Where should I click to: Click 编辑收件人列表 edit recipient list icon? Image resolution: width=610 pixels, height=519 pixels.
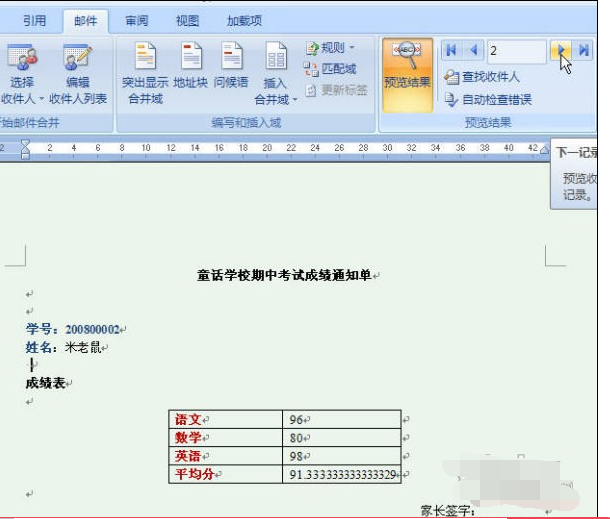pos(78,57)
